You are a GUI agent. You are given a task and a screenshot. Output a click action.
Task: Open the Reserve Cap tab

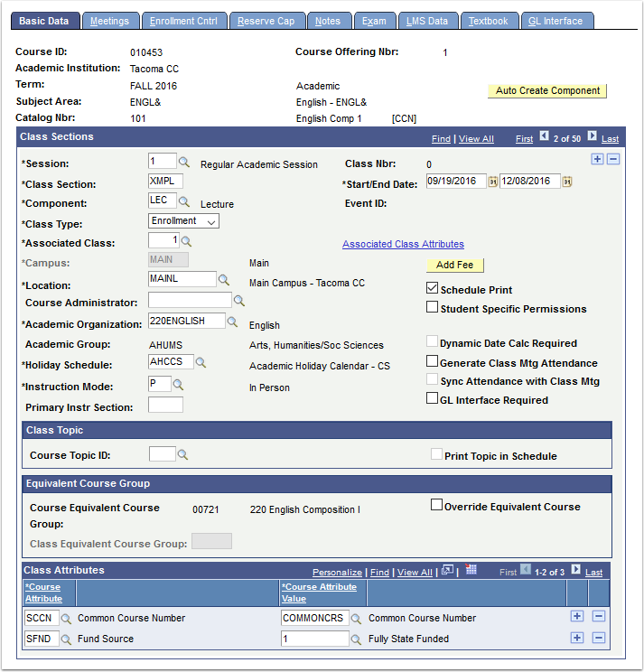[x=266, y=21]
